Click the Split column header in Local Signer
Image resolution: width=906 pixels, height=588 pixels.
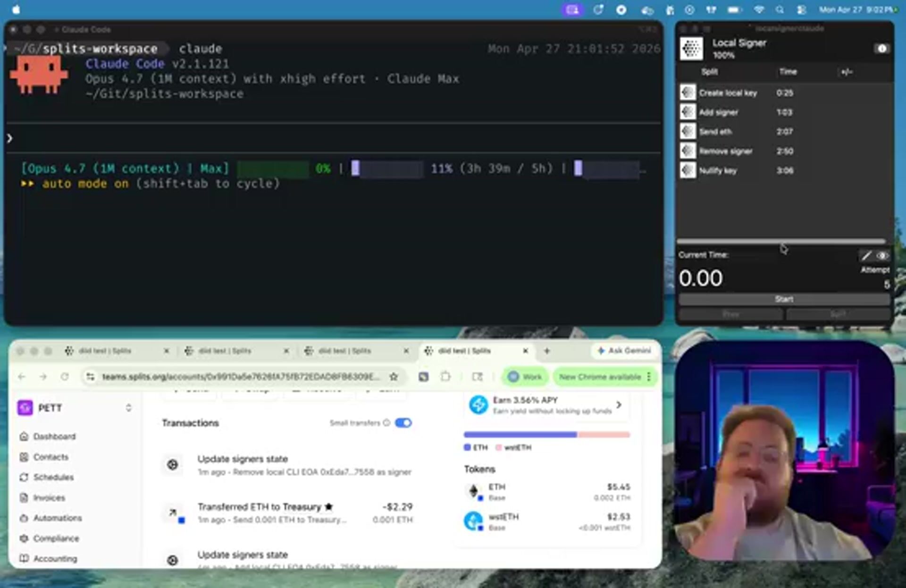[x=709, y=72]
